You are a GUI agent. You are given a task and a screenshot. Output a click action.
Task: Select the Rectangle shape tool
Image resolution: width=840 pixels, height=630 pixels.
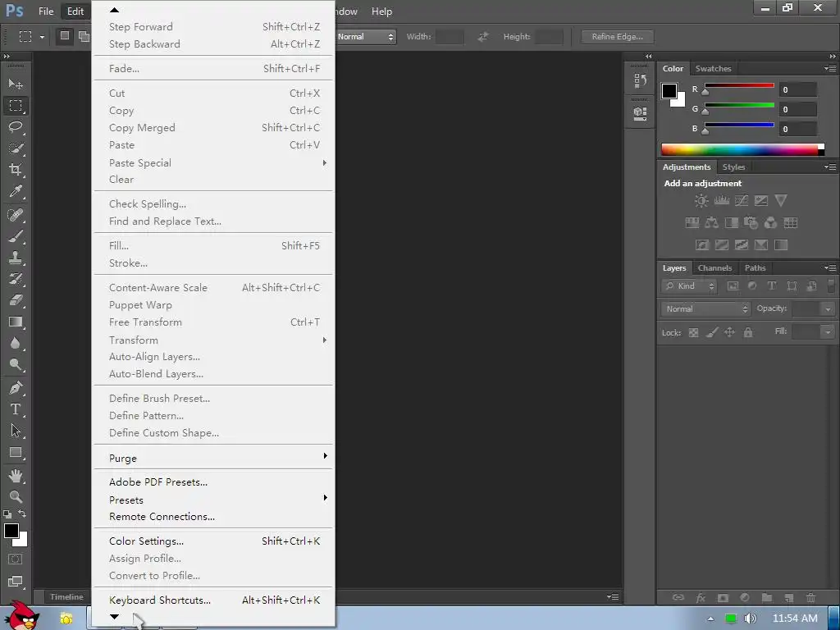pyautogui.click(x=16, y=453)
